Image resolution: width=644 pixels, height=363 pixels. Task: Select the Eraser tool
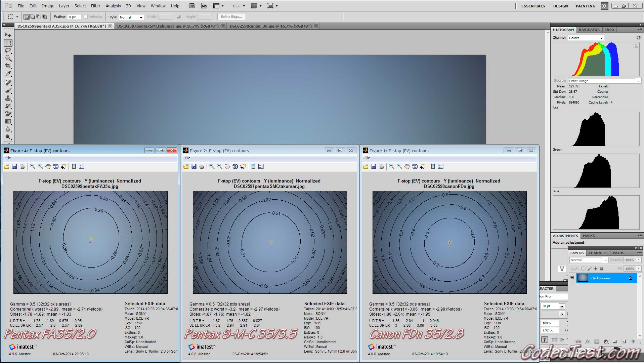[8, 114]
